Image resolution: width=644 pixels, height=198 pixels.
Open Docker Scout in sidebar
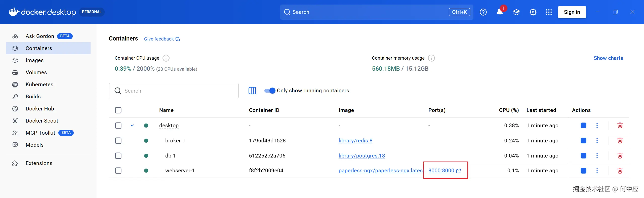coord(48,121)
